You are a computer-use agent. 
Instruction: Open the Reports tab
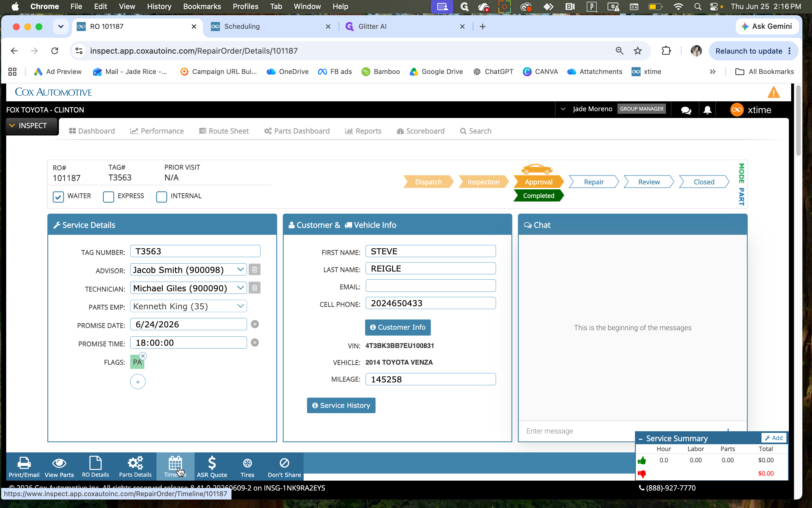pyautogui.click(x=363, y=131)
